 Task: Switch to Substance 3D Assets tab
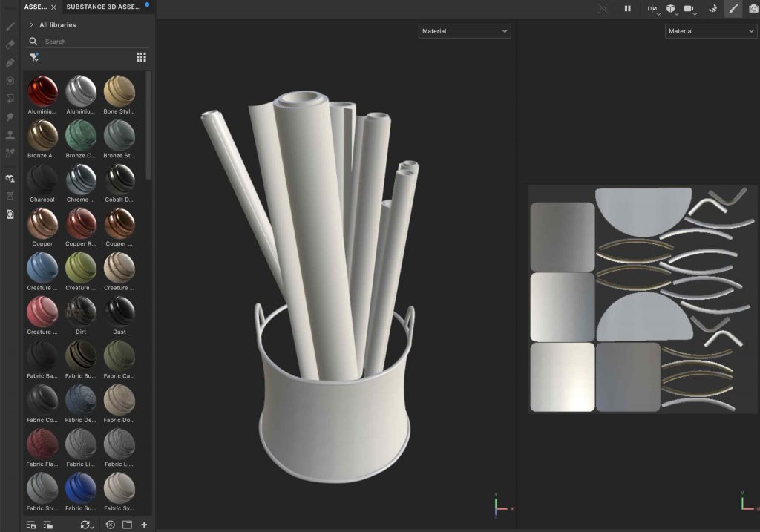(x=103, y=7)
